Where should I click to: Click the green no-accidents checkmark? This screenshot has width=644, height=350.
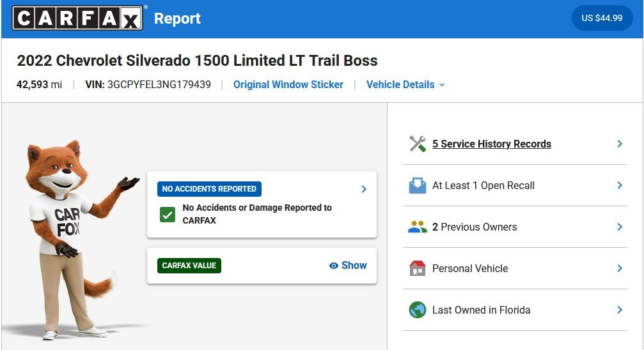click(x=167, y=214)
